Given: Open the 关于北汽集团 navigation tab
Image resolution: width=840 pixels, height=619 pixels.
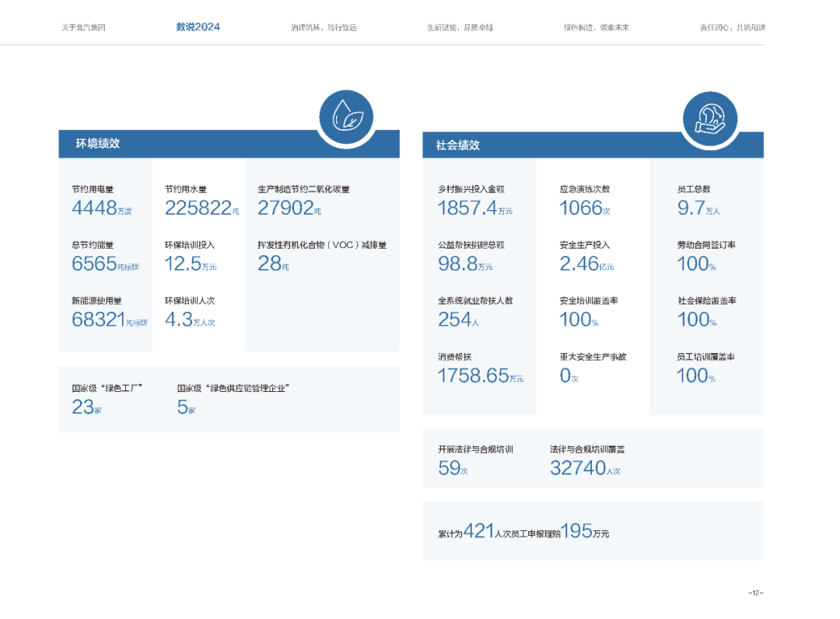Looking at the screenshot, I should (x=83, y=27).
